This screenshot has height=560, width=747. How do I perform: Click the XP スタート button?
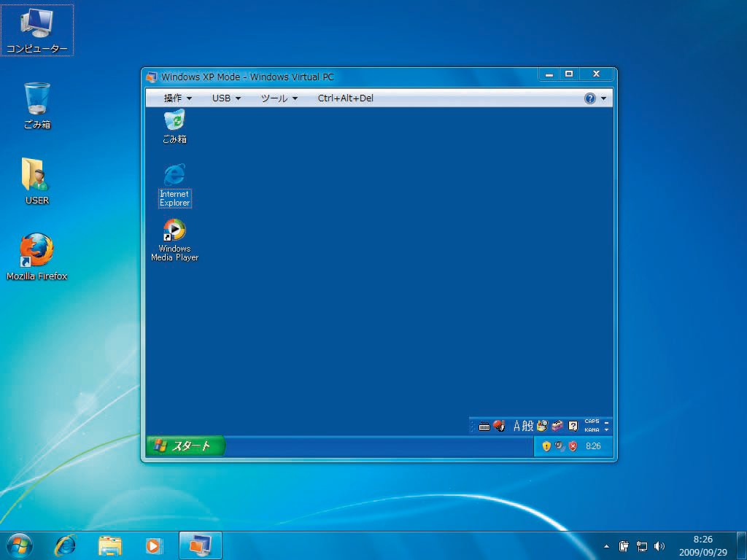(x=185, y=446)
